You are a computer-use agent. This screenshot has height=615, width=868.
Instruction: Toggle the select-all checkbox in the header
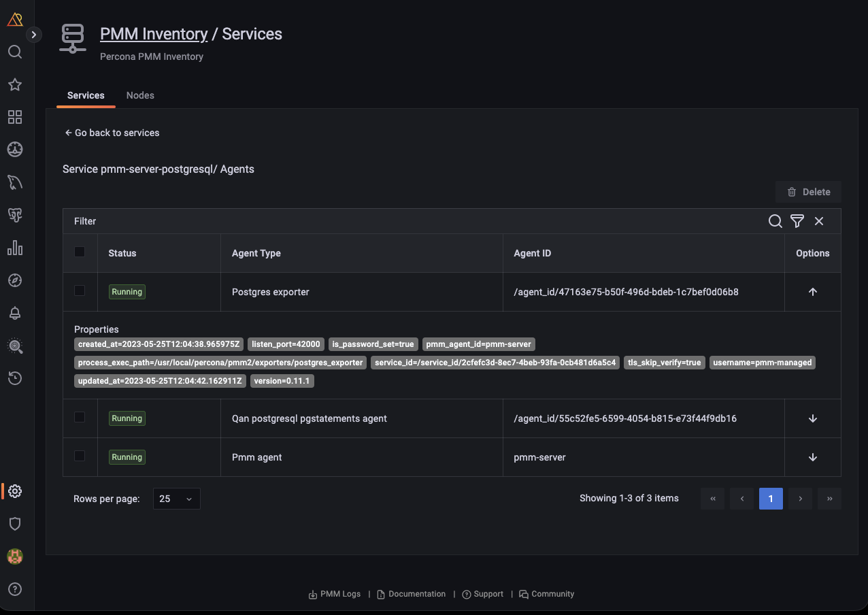point(80,252)
